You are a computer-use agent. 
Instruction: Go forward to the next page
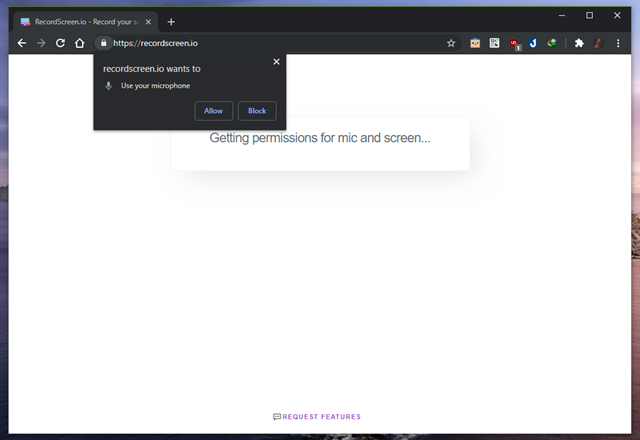[41, 43]
